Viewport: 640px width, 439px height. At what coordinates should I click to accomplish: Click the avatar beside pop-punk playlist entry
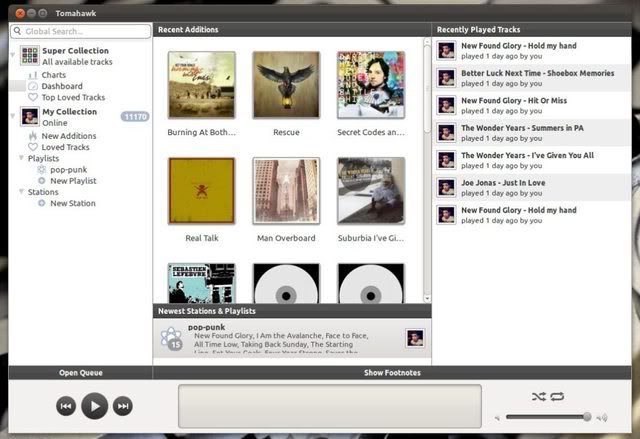point(415,338)
